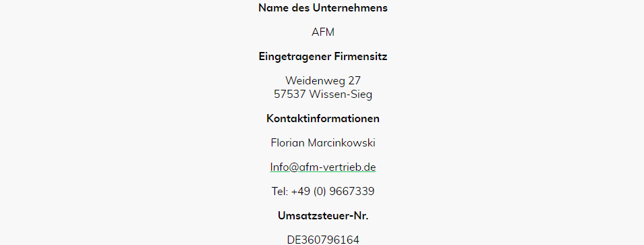Click the Umsatzsteuer-Nr. heading
This screenshot has width=644, height=245.
tap(323, 215)
